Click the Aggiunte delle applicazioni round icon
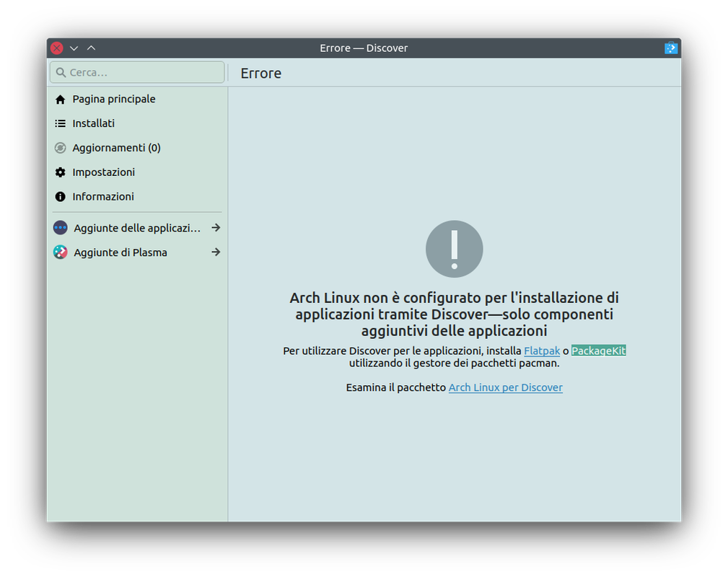Screen dimensions: 728x577 click(61, 228)
